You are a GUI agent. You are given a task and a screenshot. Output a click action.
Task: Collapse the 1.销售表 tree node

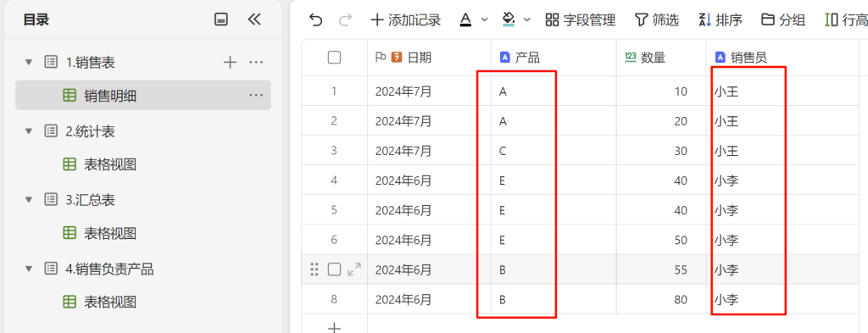[x=29, y=63]
